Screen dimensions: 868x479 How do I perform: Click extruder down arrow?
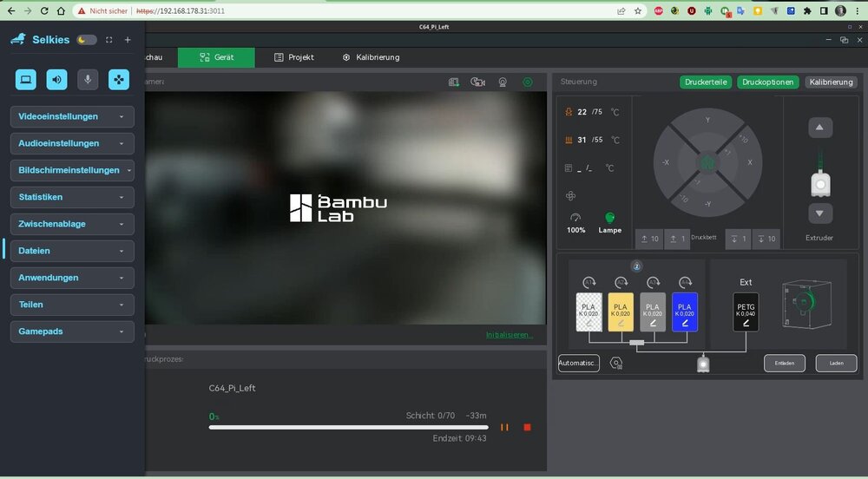(820, 213)
